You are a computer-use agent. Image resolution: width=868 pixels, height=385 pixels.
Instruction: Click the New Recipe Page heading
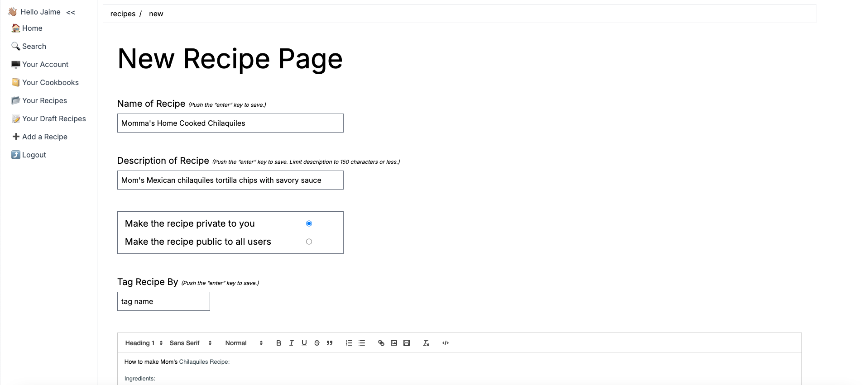click(x=230, y=59)
